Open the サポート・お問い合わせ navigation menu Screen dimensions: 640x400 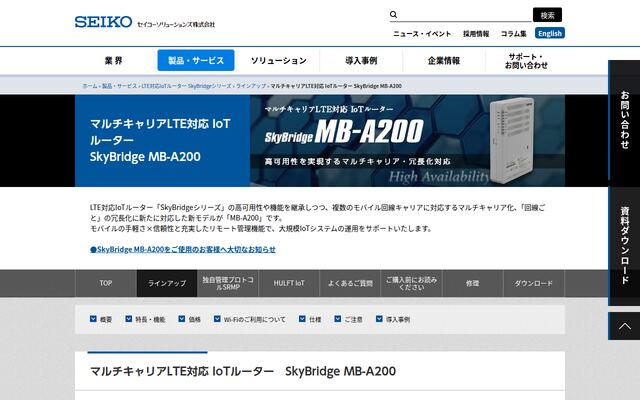(526, 61)
